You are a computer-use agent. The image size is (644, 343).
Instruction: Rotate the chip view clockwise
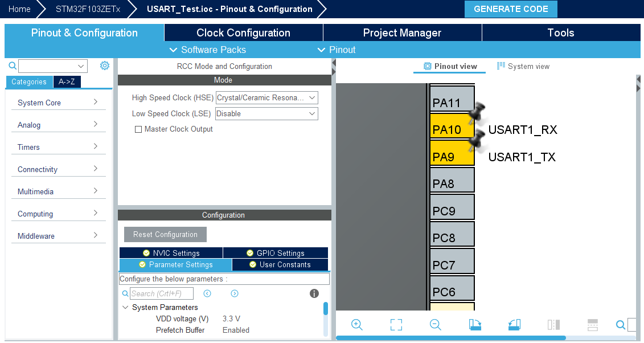coord(475,325)
